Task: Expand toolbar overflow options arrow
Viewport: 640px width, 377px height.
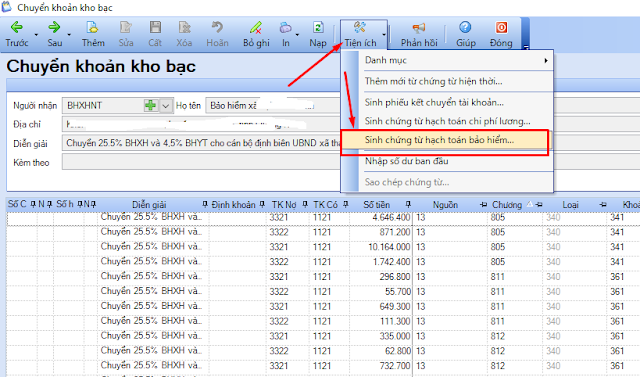Action: point(526,47)
